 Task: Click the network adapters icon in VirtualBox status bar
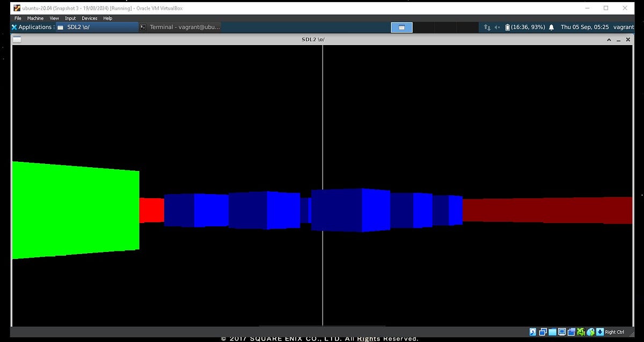pos(581,331)
